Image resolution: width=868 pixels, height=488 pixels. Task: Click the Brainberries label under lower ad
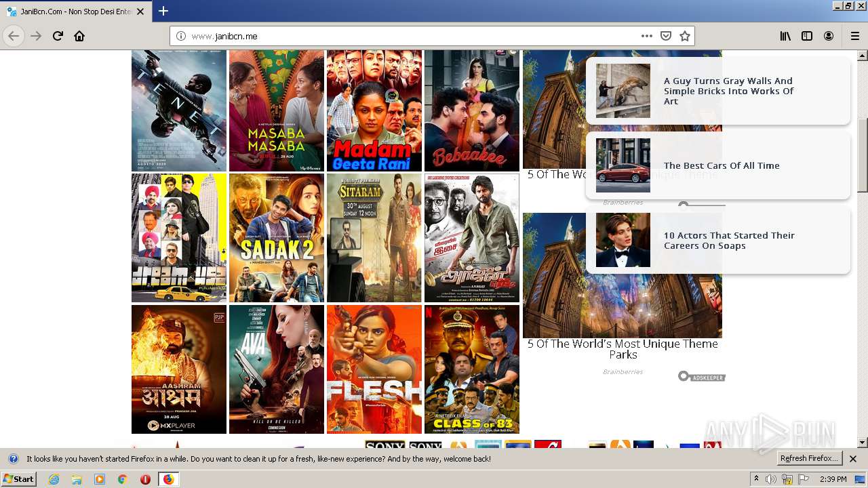[623, 371]
